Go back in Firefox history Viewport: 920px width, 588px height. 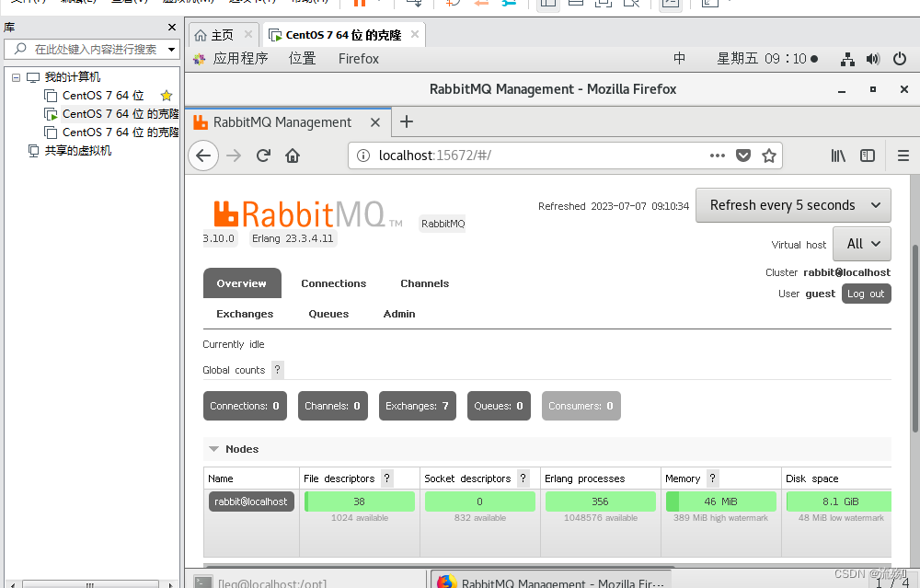pyautogui.click(x=203, y=156)
